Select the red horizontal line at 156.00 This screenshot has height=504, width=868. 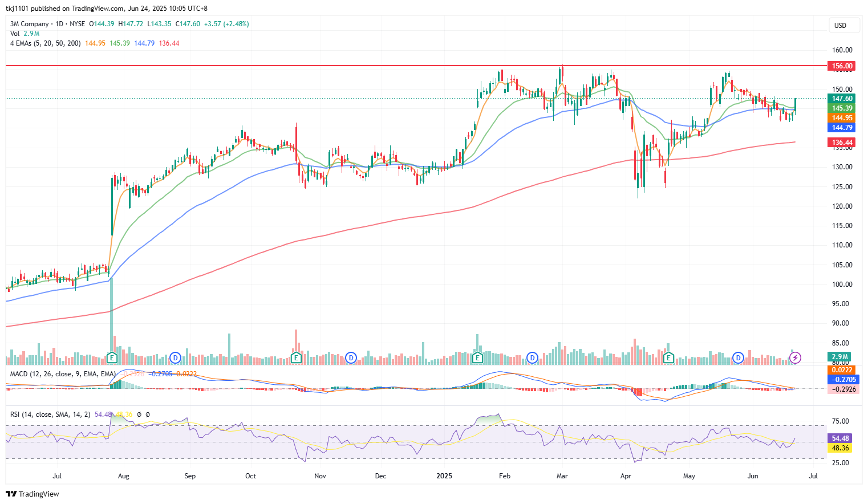(416, 66)
